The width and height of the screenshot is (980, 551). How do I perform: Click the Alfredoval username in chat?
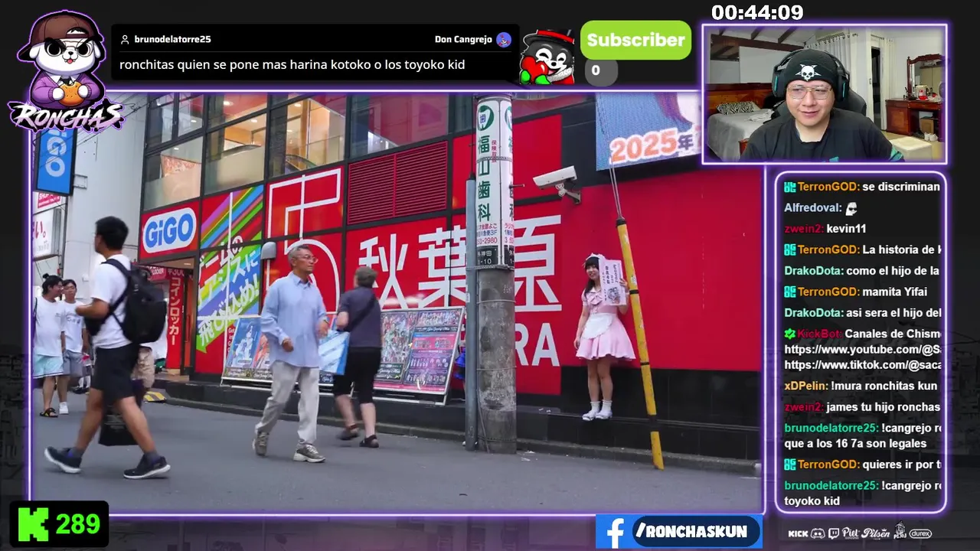click(810, 207)
